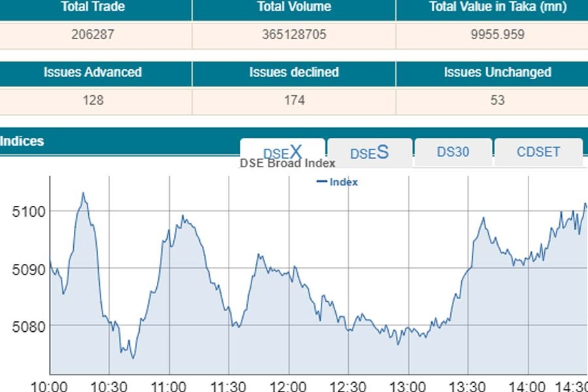
Task: Click the Index legend line marker
Action: click(x=321, y=182)
